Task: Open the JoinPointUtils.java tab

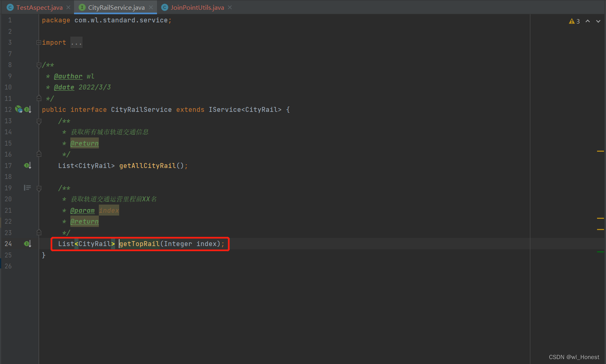Action: [x=197, y=7]
